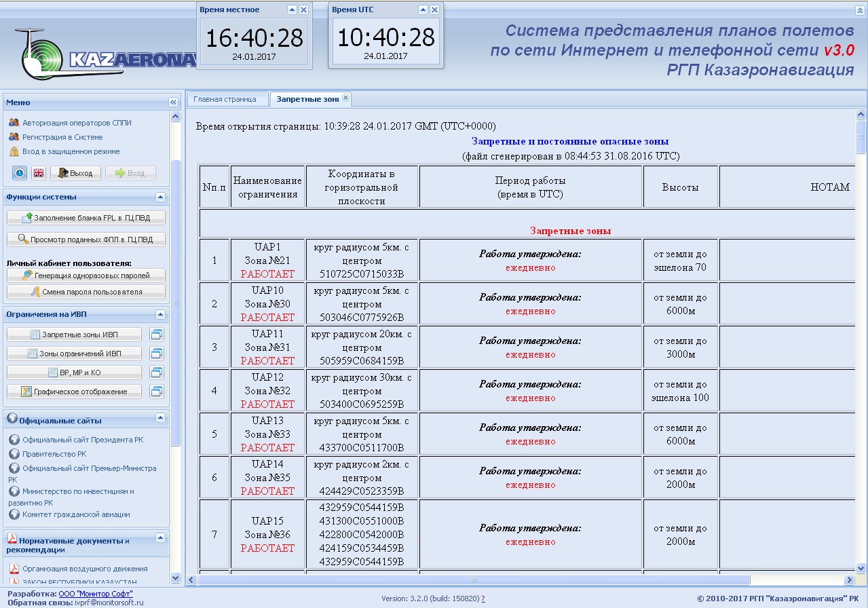868x608 pixels.
Task: Collapse the Время UTC clock widget
Action: click(x=423, y=10)
